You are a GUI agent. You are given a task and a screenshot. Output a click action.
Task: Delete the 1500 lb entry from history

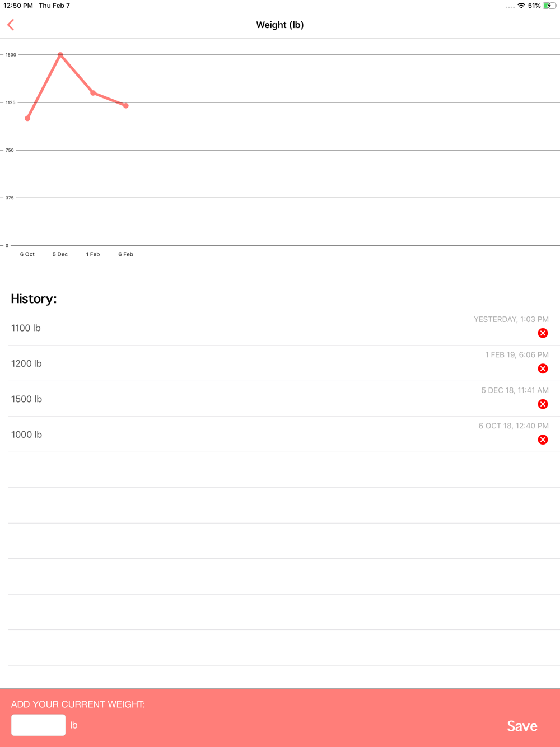543,404
